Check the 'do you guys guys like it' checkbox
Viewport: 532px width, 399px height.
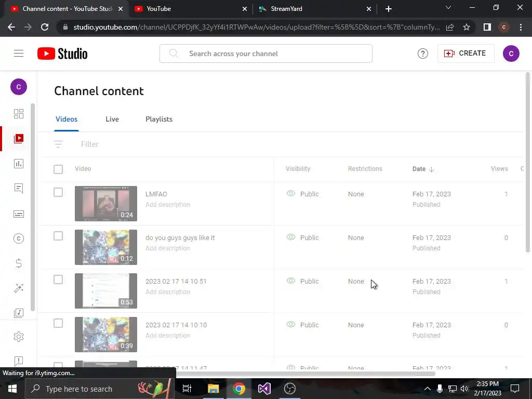click(58, 236)
